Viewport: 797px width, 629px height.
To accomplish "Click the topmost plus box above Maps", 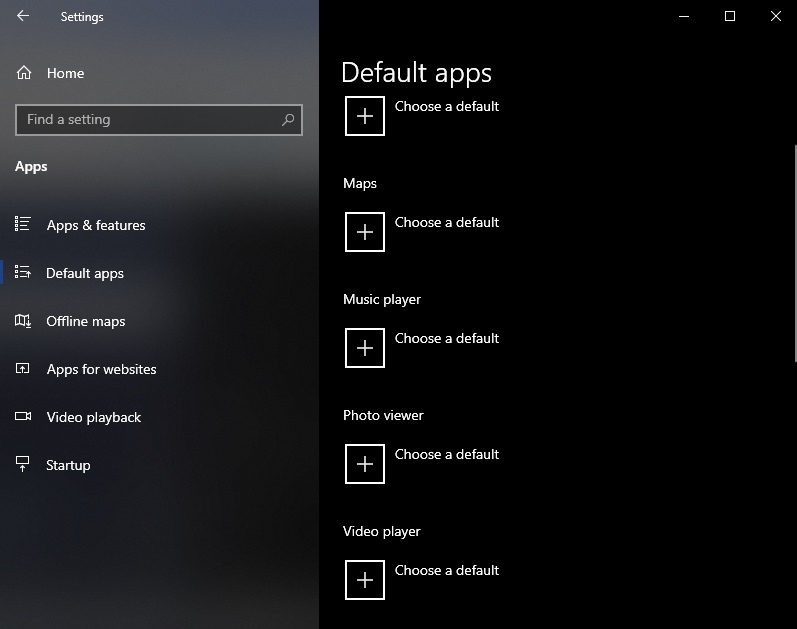I will tap(364, 116).
